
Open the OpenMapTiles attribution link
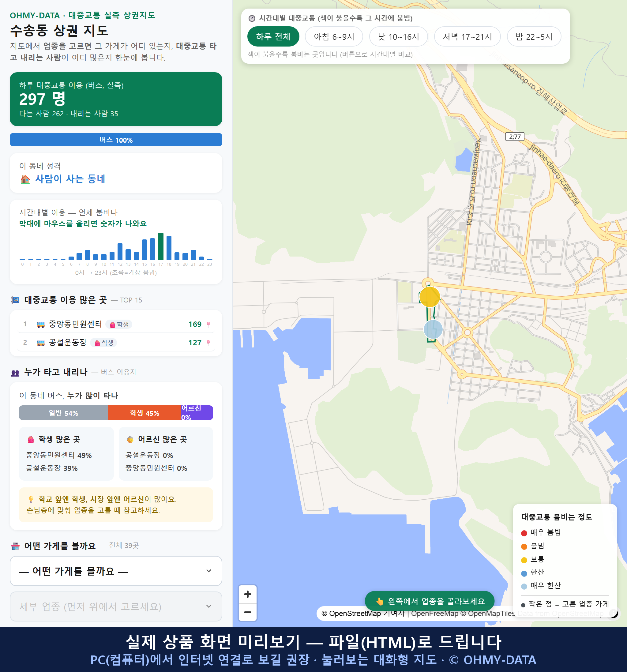pyautogui.click(x=488, y=613)
